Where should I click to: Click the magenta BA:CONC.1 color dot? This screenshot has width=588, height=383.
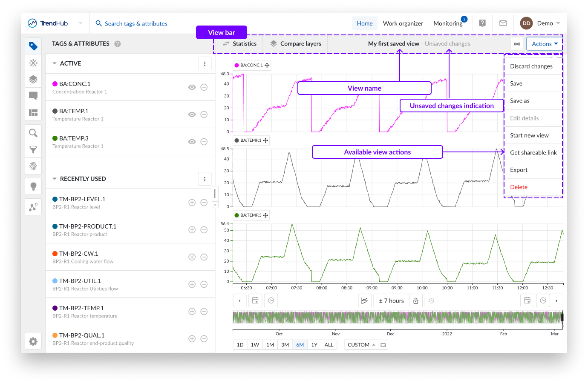pyautogui.click(x=55, y=84)
